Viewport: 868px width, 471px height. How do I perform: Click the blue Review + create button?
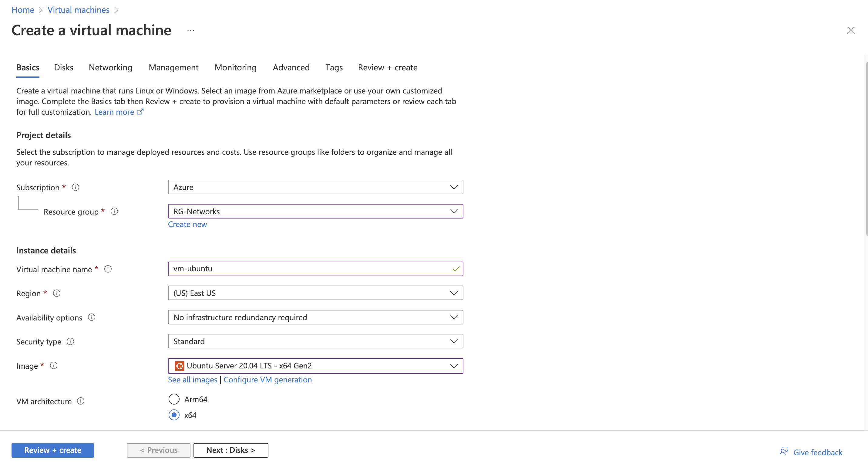pos(52,450)
